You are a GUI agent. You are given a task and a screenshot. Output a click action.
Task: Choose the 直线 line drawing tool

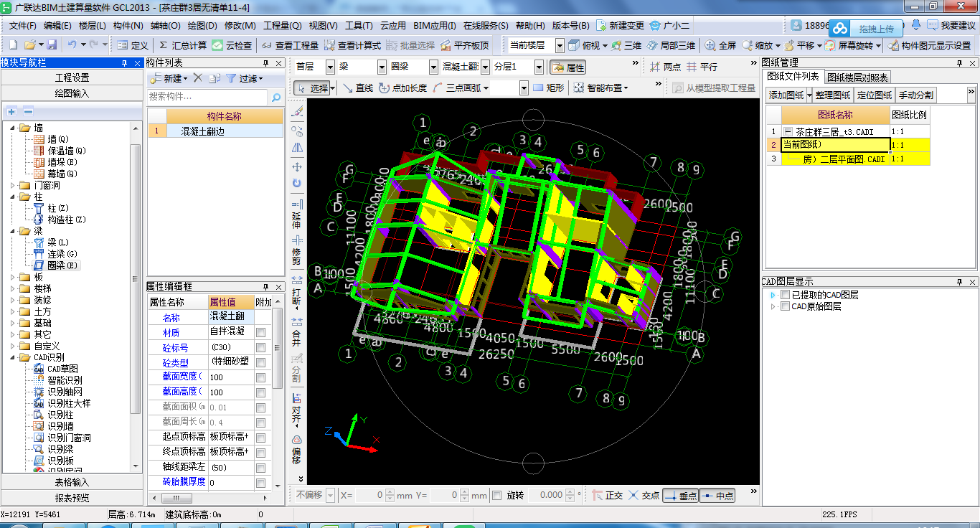(x=358, y=88)
